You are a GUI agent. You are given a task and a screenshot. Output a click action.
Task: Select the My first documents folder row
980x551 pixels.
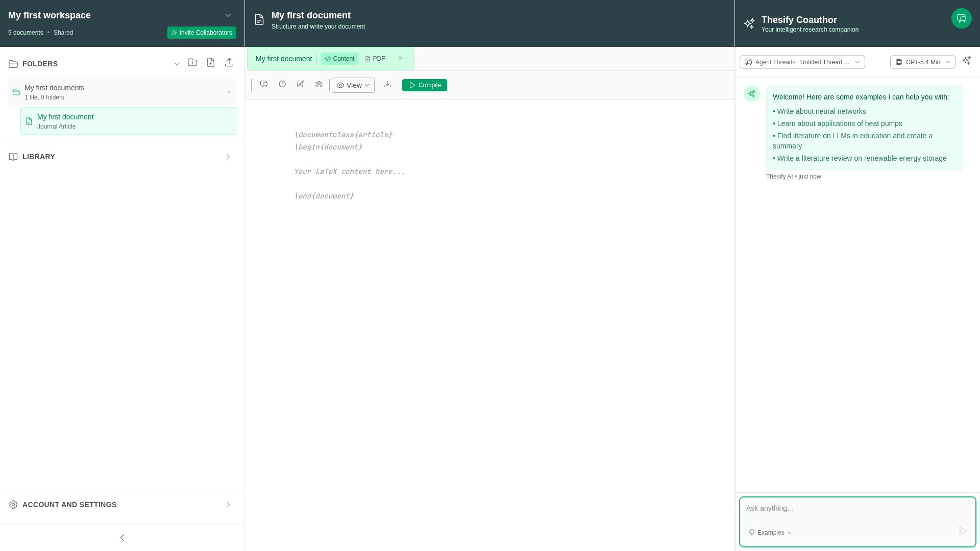tap(122, 92)
